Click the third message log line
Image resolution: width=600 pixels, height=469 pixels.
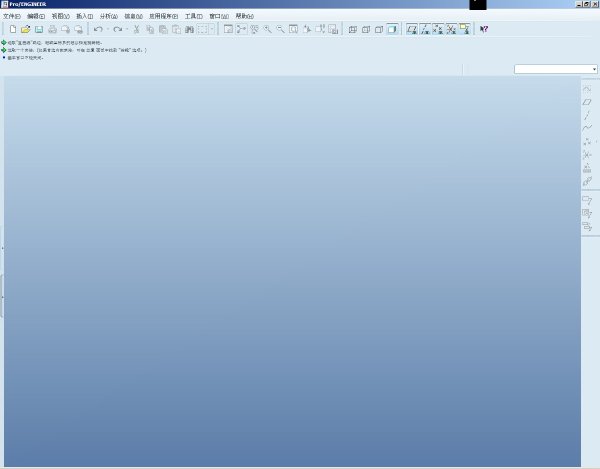point(25,58)
